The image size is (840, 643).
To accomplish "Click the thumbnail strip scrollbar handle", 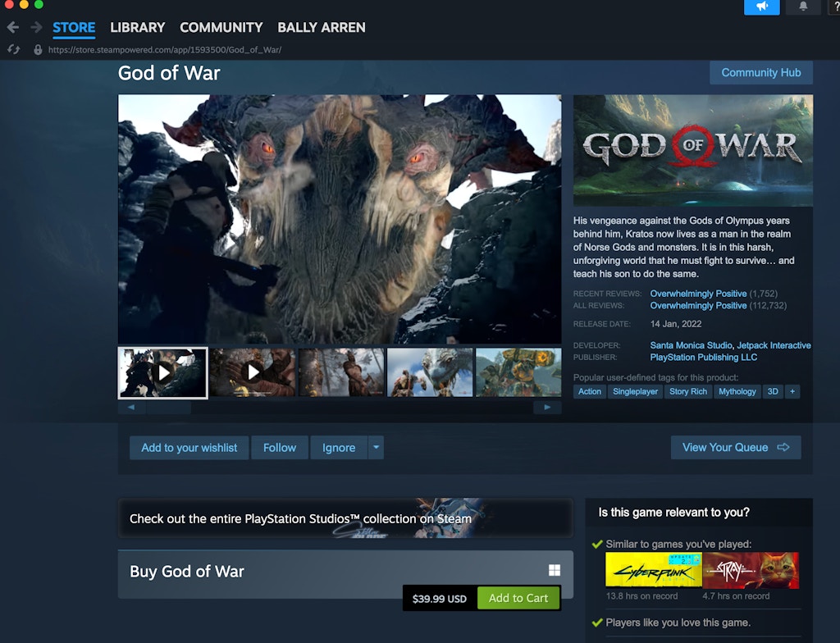I will point(169,408).
